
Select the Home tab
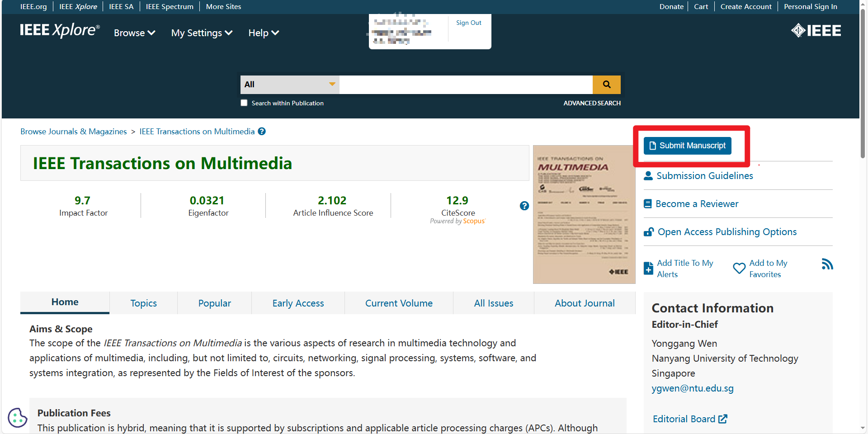coord(65,302)
